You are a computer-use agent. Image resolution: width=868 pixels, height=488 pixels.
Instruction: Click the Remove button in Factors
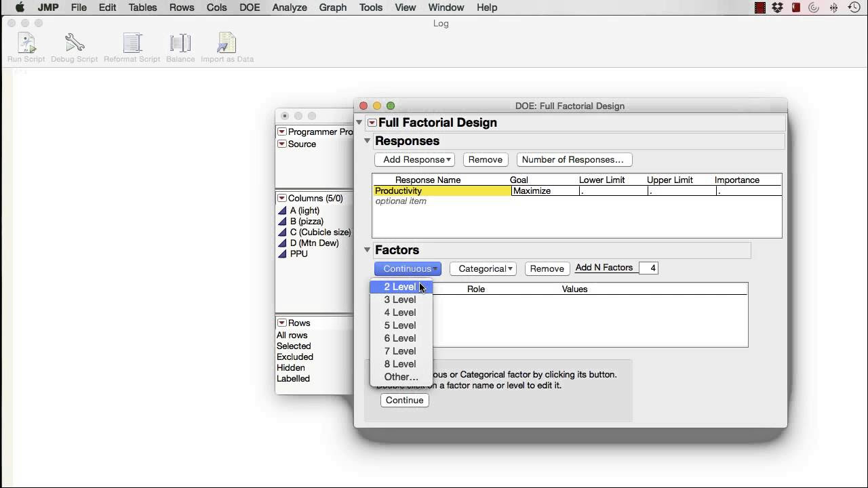coord(547,269)
